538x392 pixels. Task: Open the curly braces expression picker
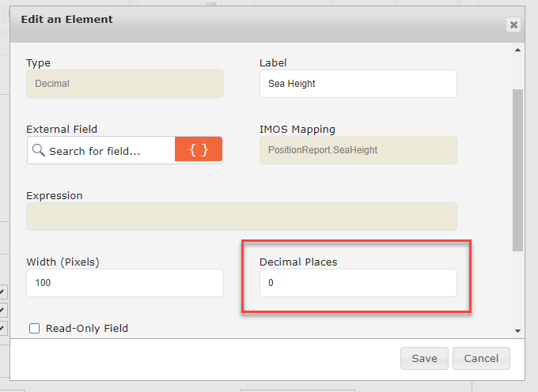pyautogui.click(x=199, y=150)
